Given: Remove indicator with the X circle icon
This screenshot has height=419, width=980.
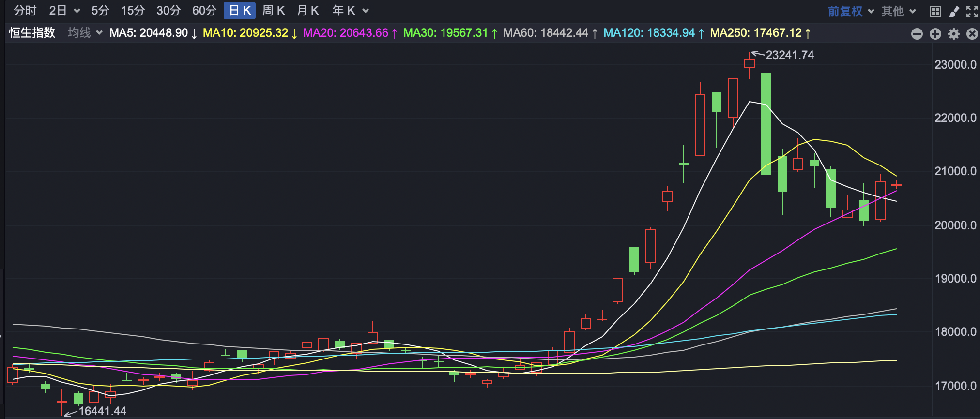Looking at the screenshot, I should point(972,33).
